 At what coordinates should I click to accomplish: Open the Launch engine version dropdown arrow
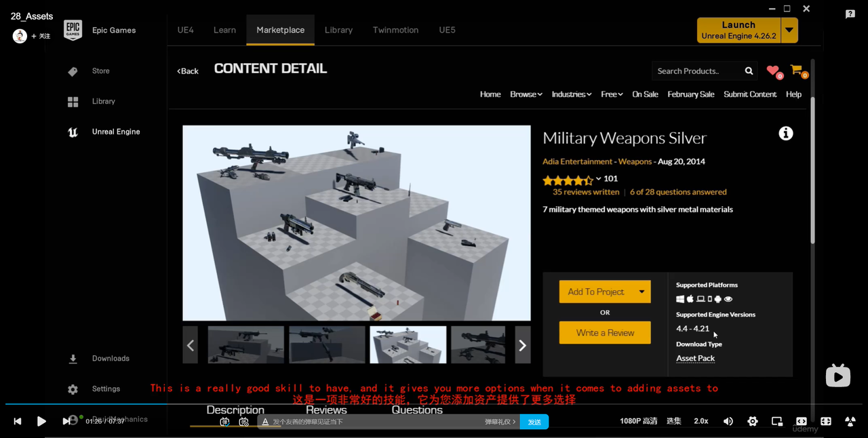(x=789, y=31)
